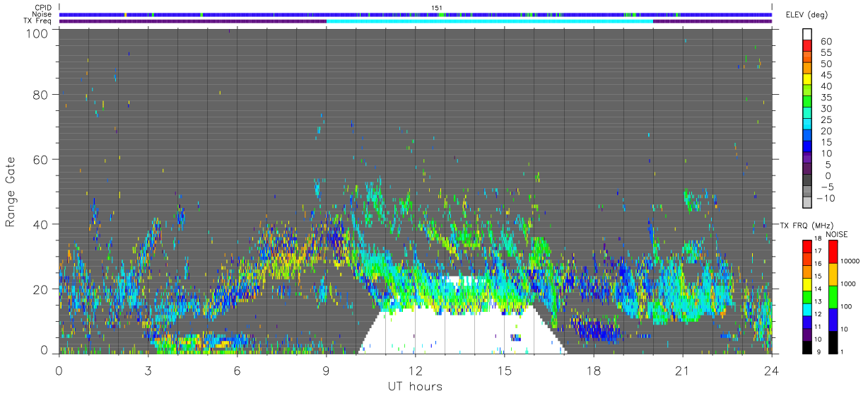
Task: Click the Range Gate tick label 20
Action: [x=41, y=289]
